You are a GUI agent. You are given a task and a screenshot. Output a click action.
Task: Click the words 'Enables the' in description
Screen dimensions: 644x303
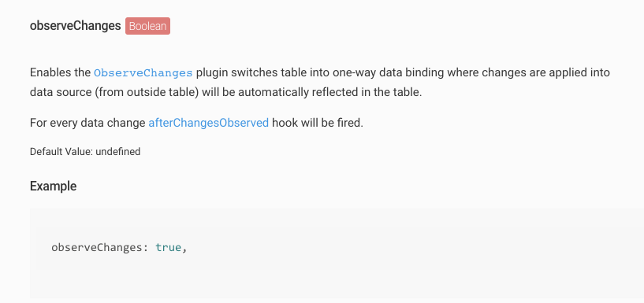(60, 73)
